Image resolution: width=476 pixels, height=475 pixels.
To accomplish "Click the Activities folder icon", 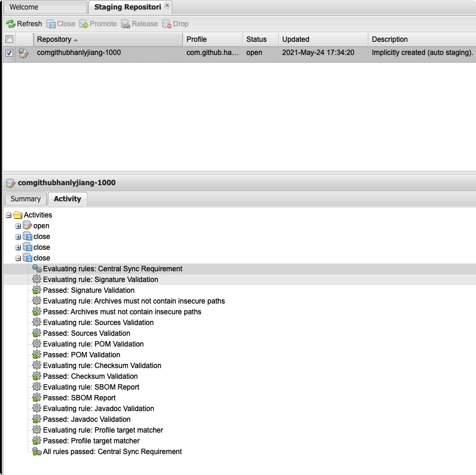I will pos(18,215).
